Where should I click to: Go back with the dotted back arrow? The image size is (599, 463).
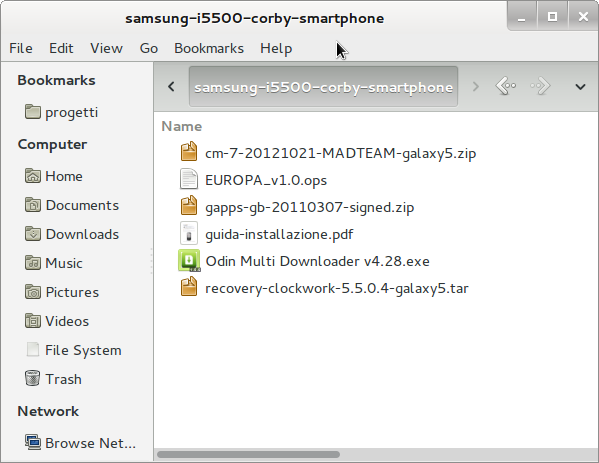(506, 86)
